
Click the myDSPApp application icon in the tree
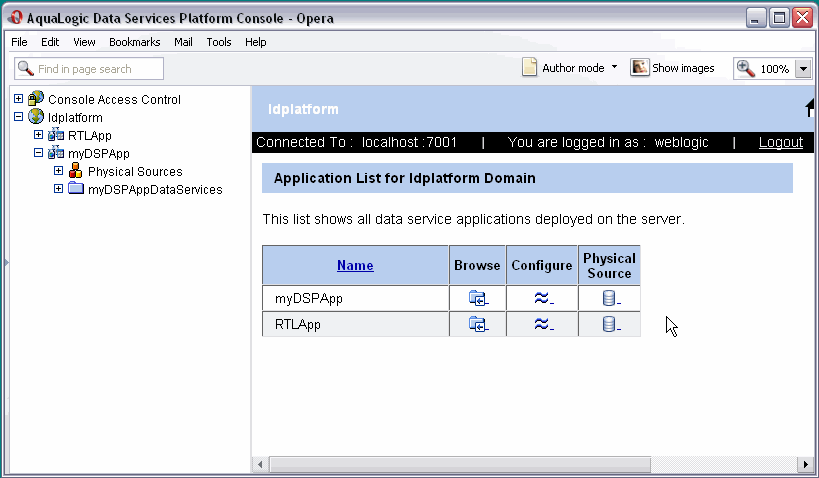[56, 153]
